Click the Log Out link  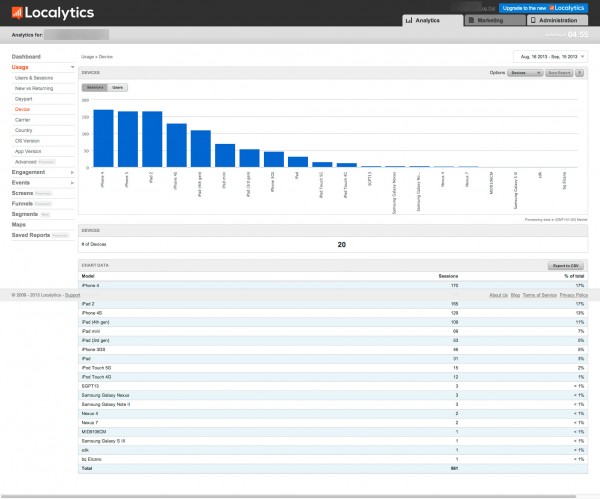click(488, 8)
